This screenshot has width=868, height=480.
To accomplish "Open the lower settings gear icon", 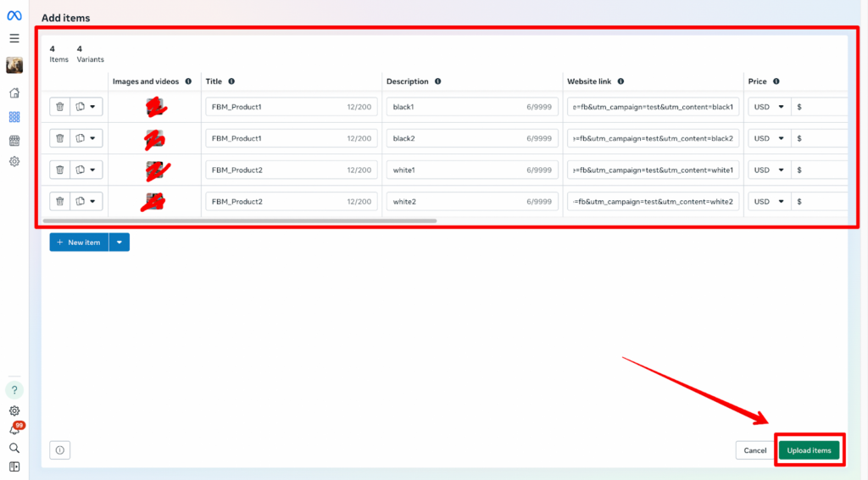I will click(14, 410).
